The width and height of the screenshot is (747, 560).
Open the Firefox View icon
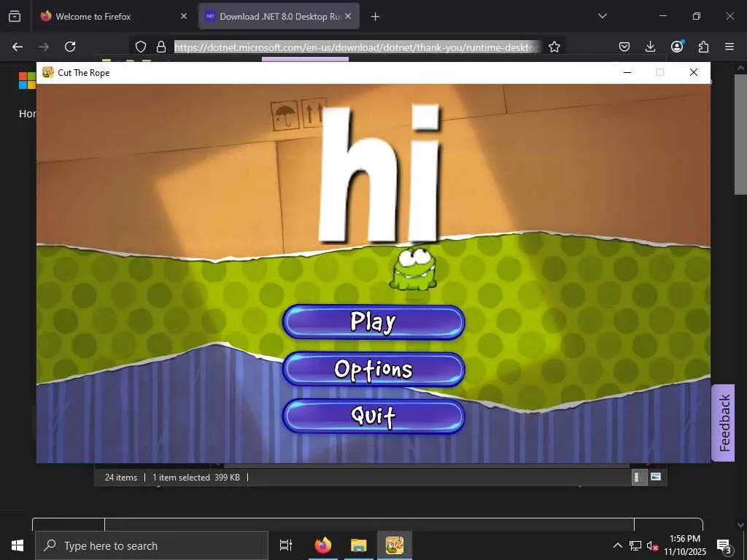(15, 17)
